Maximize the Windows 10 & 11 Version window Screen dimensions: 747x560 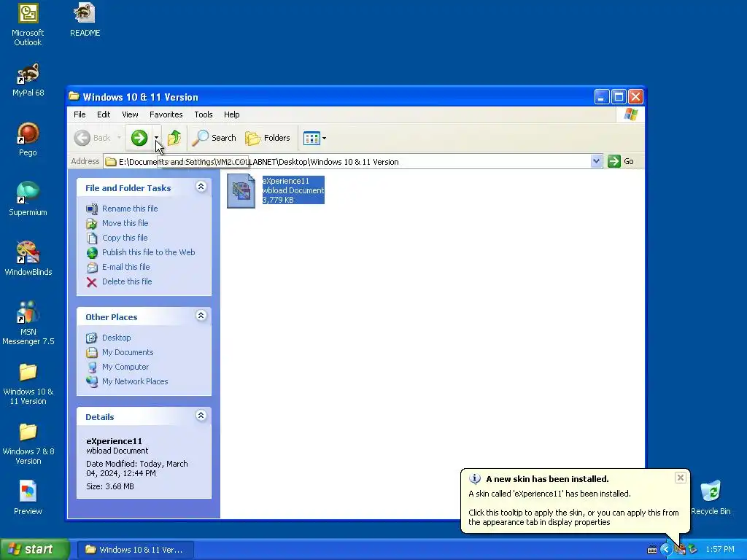coord(619,97)
